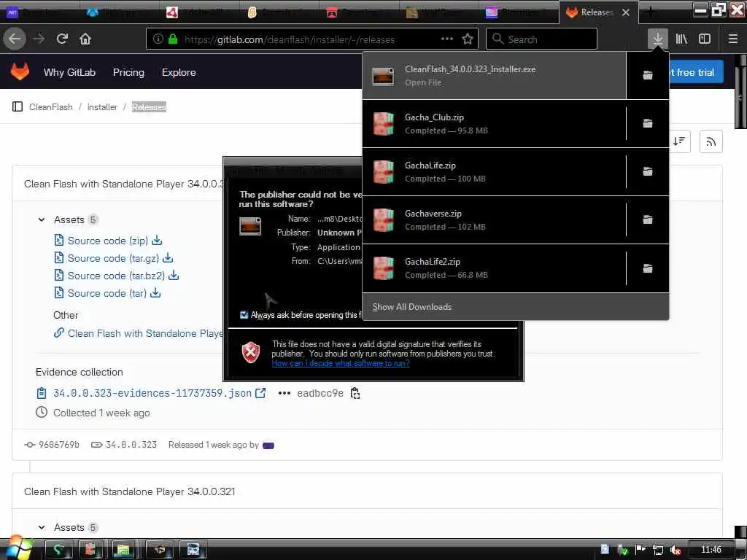
Task: Toggle the sidebar view icon
Action: coord(705,39)
